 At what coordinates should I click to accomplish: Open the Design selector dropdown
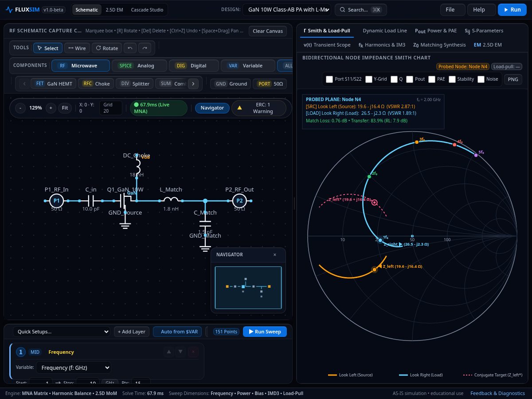click(x=286, y=10)
